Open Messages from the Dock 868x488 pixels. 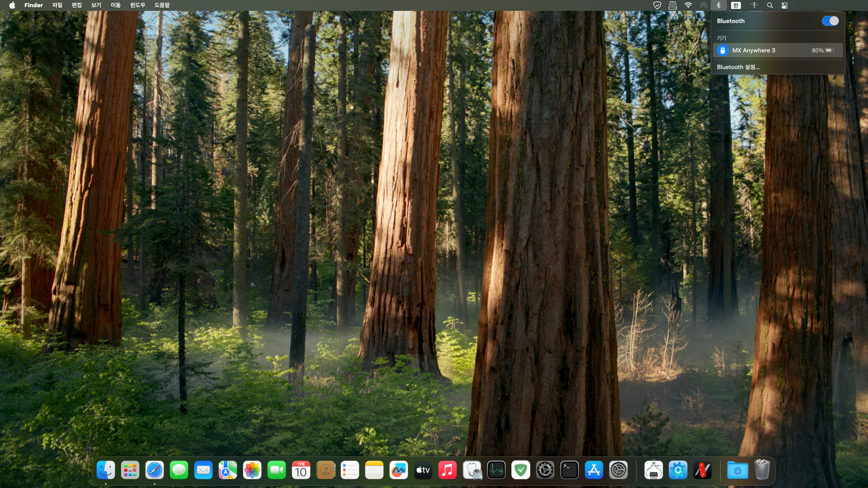(179, 470)
